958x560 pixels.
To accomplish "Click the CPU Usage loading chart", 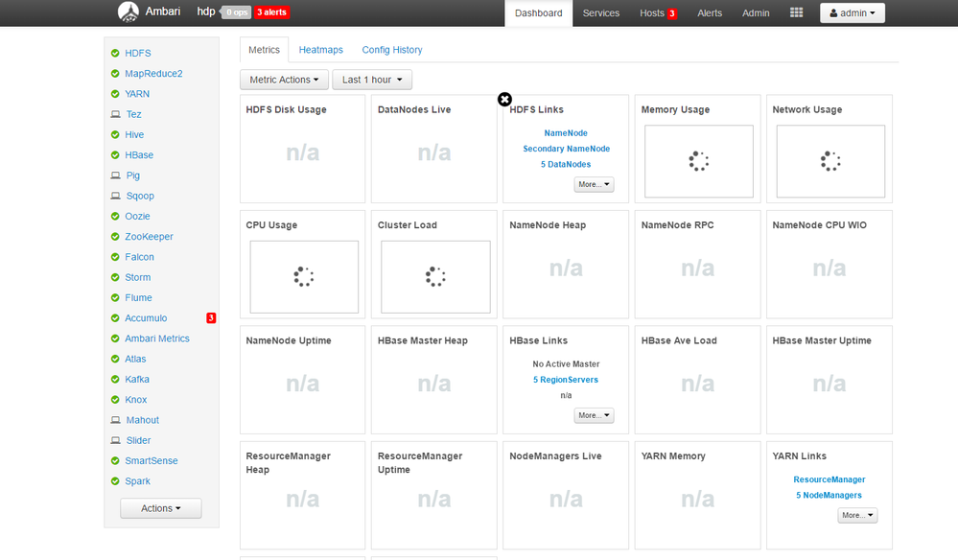I will coord(304,276).
